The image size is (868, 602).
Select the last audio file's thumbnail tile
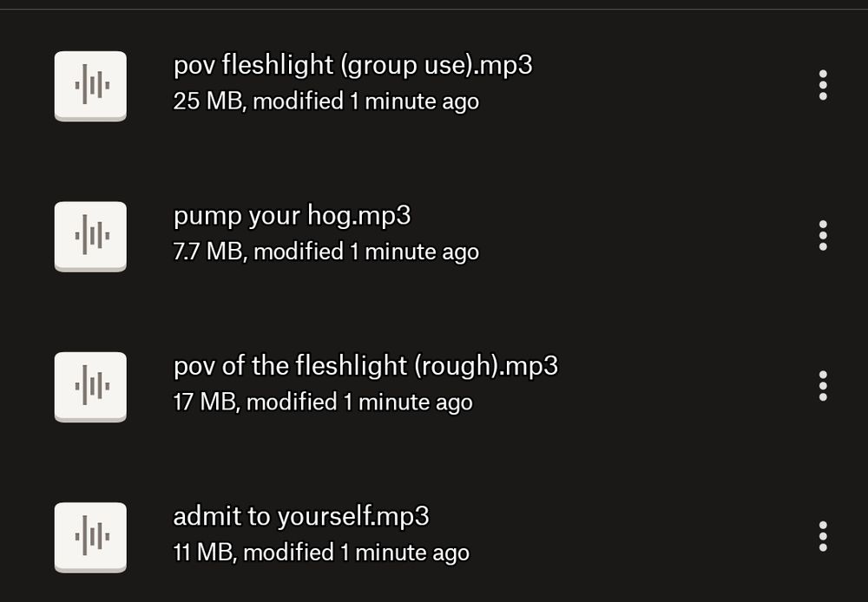[91, 537]
